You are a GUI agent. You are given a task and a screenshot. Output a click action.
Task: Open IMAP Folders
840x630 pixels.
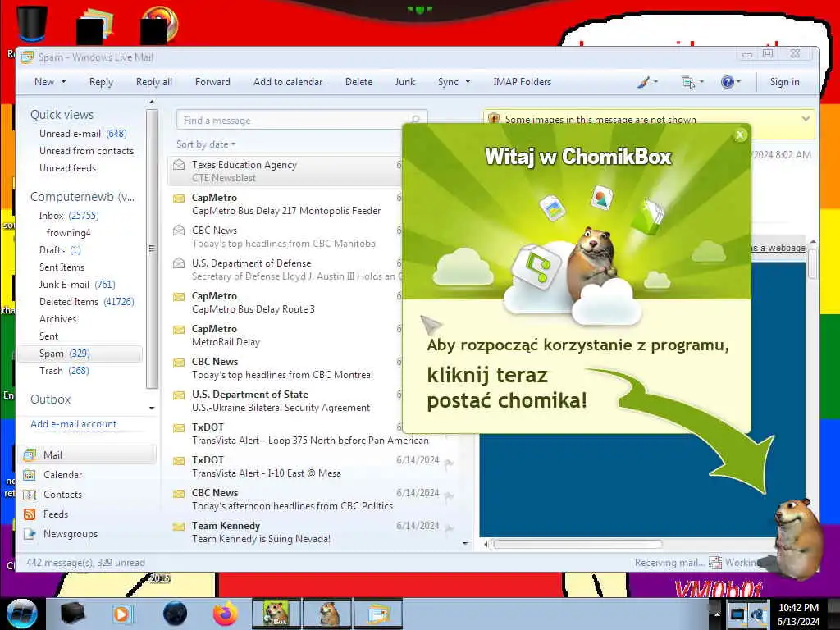tap(523, 82)
